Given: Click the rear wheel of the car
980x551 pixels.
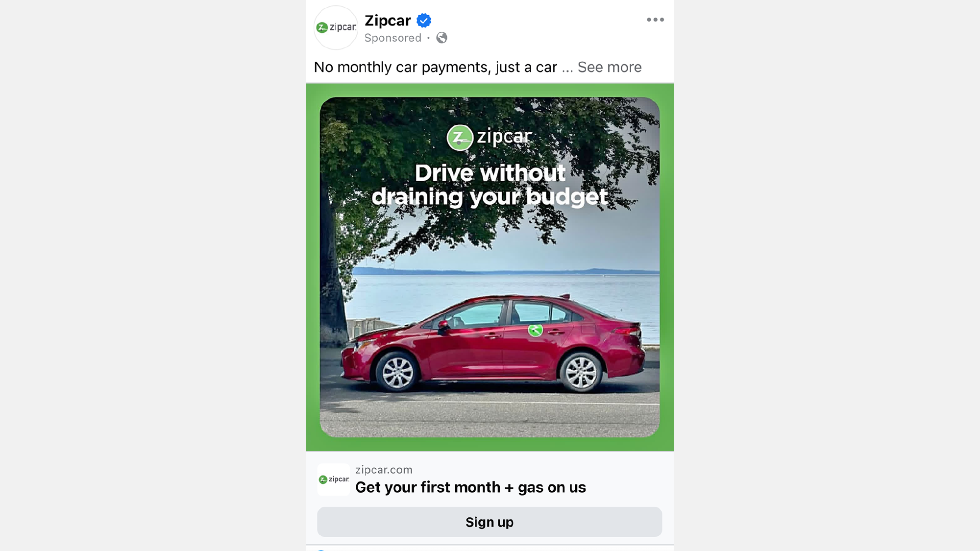Looking at the screenshot, I should coord(581,372).
